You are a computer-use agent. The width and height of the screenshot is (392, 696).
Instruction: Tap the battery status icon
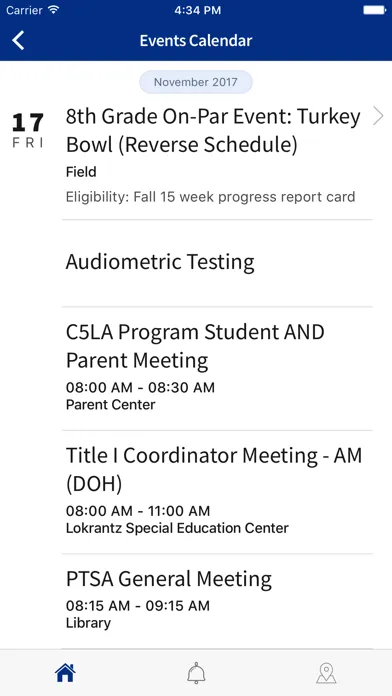375,10
